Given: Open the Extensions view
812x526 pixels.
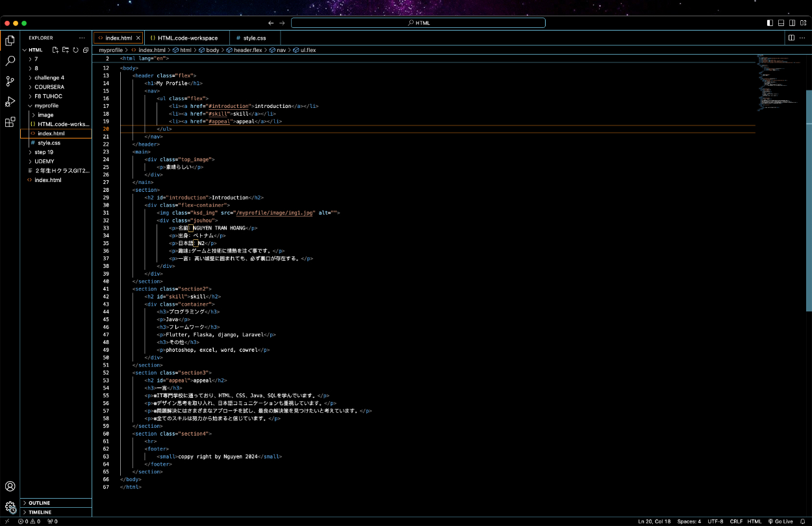Looking at the screenshot, I should point(10,122).
